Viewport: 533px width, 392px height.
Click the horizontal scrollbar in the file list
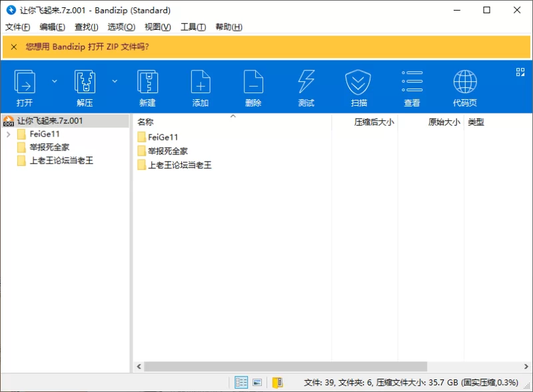pos(285,367)
